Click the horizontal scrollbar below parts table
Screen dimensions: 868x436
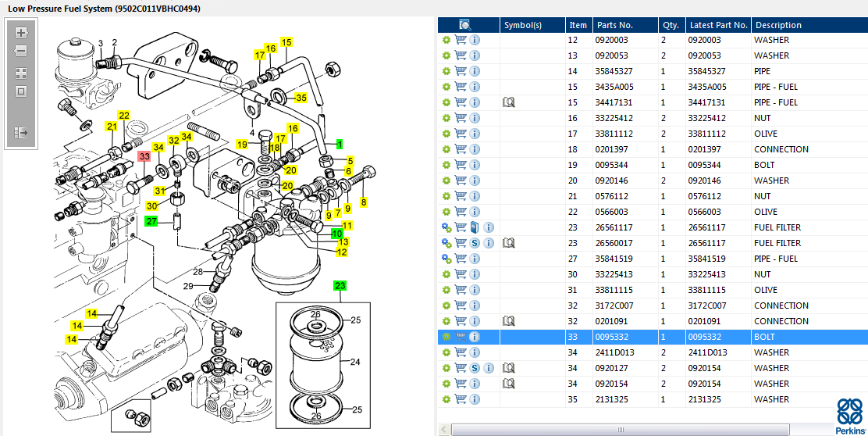pyautogui.click(x=620, y=429)
